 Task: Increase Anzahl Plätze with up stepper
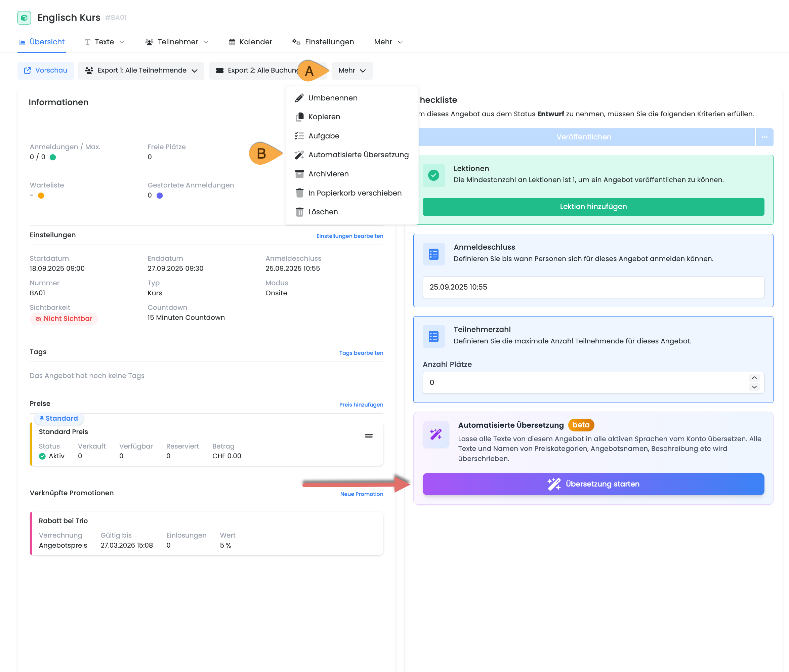[754, 378]
